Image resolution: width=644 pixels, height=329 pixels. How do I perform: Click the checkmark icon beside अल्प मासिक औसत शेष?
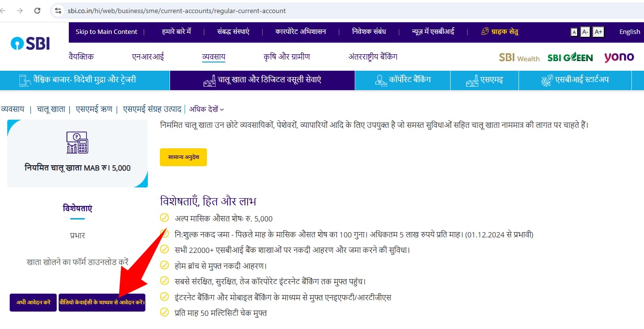click(164, 219)
